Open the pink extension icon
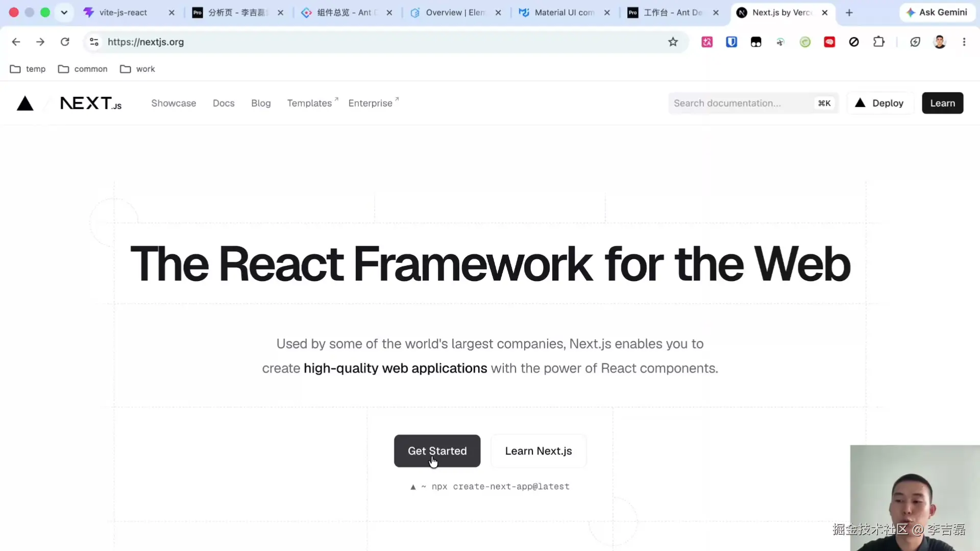 (x=707, y=42)
